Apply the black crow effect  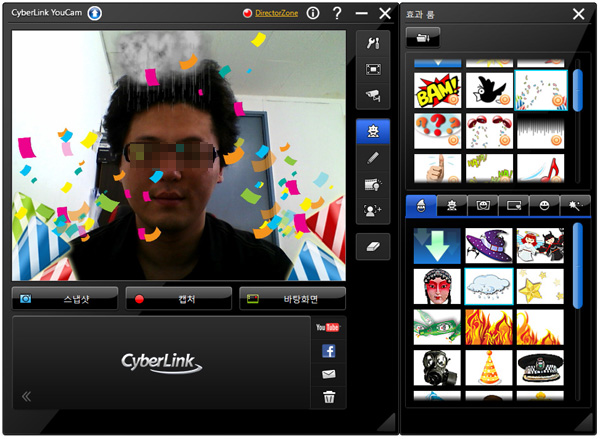tap(489, 90)
